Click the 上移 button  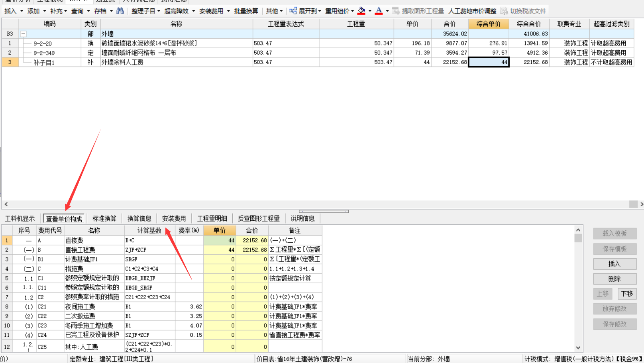(x=603, y=294)
